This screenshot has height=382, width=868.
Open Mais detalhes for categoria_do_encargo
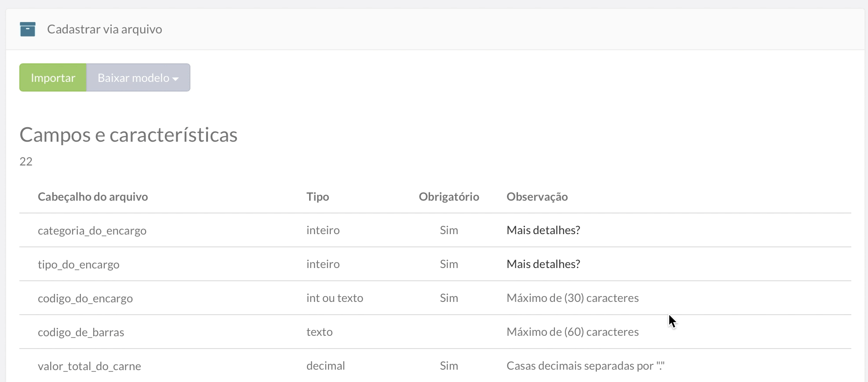click(x=543, y=230)
